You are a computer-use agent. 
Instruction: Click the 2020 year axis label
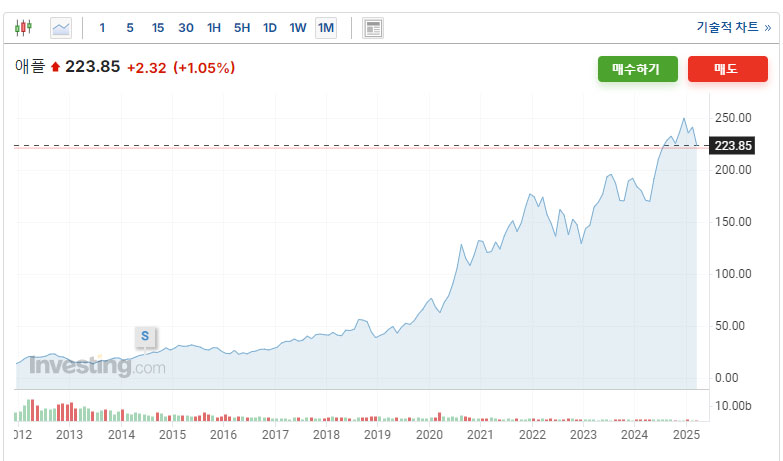pyautogui.click(x=429, y=435)
